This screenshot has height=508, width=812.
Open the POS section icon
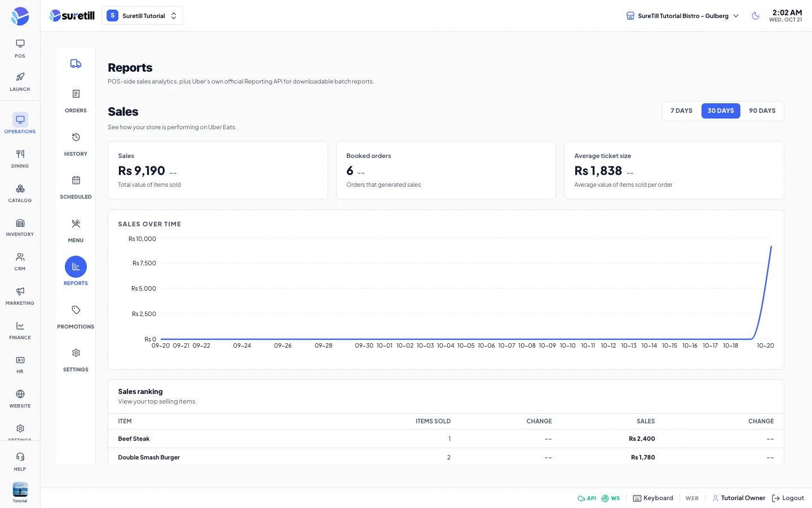(20, 43)
